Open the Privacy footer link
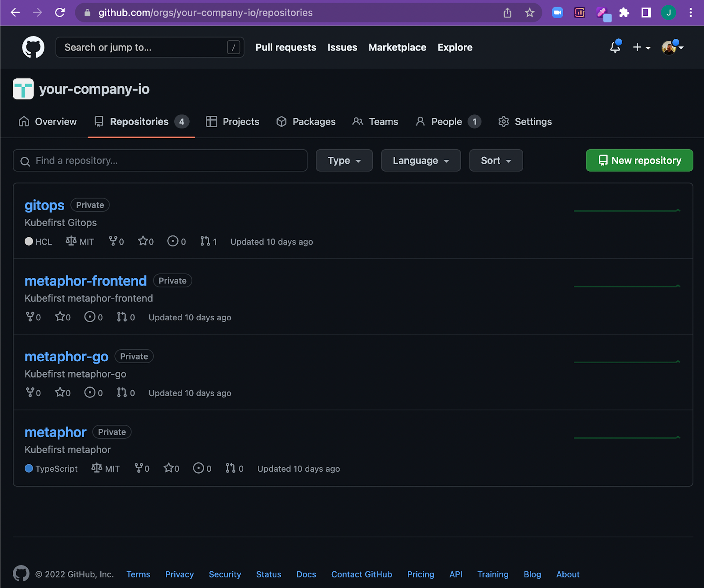Screen dimensions: 704x588 [x=180, y=574]
